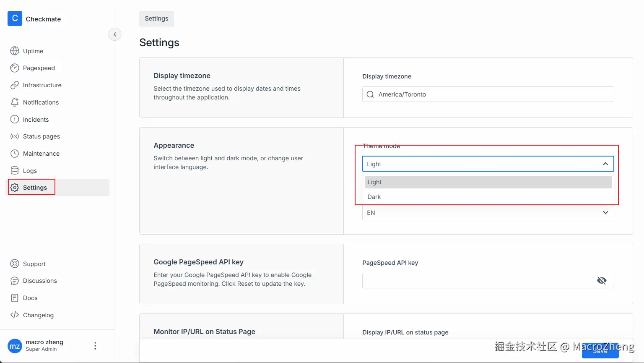Image resolution: width=644 pixels, height=363 pixels.
Task: Click the Infrastructure link icon
Action: tap(15, 85)
